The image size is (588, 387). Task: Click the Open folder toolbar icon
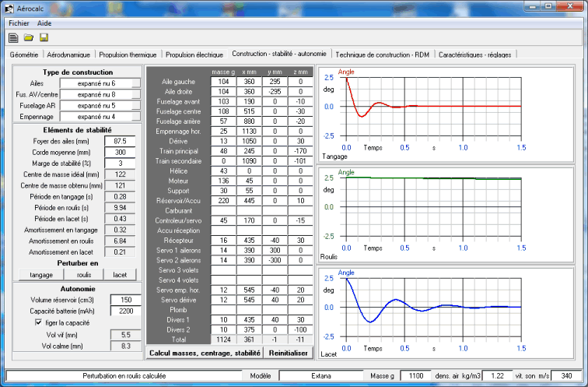pyautogui.click(x=29, y=37)
